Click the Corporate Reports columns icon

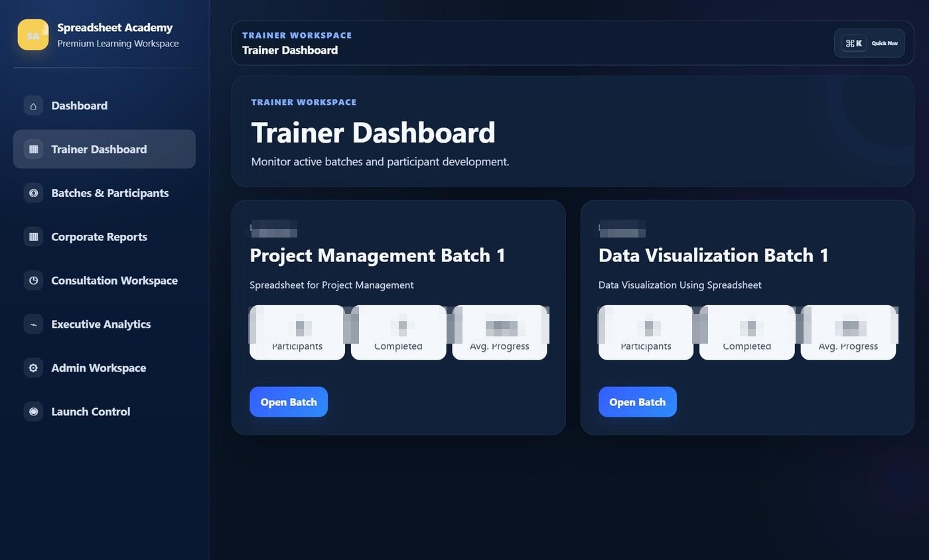pyautogui.click(x=33, y=237)
